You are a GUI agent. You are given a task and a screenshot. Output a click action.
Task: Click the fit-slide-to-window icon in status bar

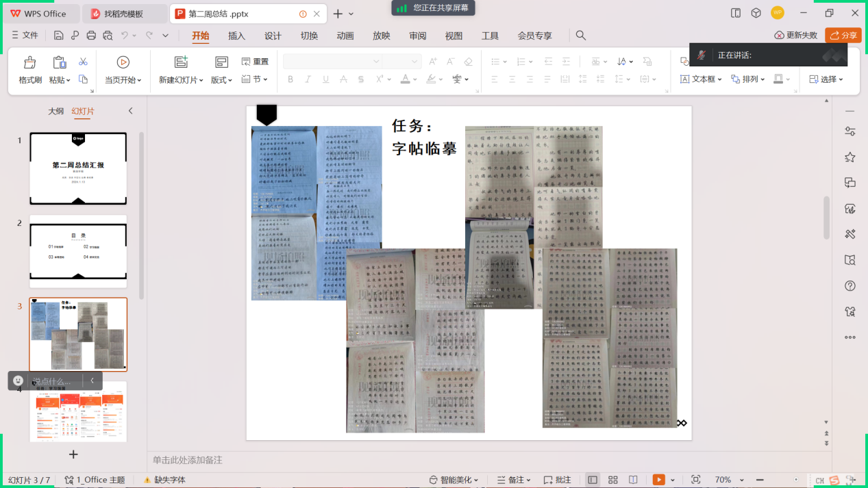696,480
